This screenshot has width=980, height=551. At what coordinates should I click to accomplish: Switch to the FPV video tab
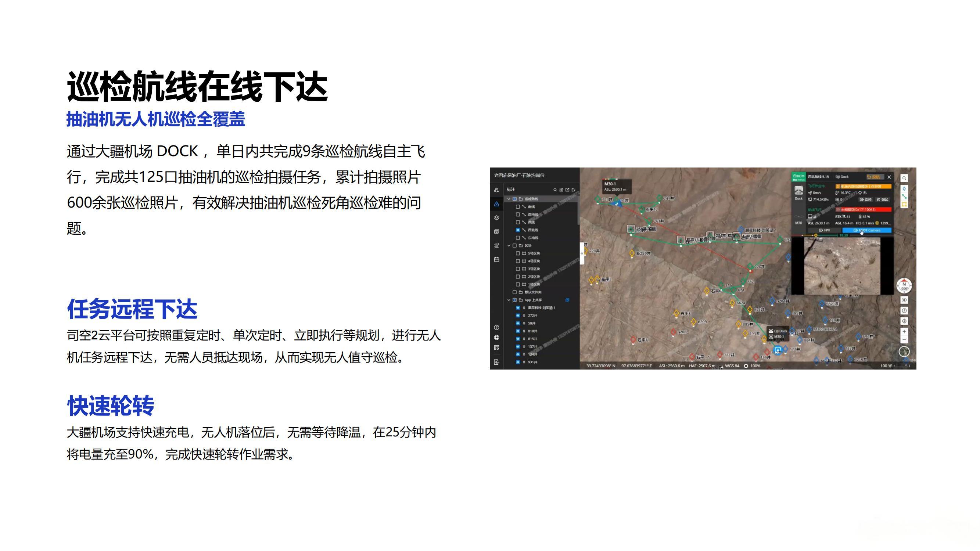[825, 230]
